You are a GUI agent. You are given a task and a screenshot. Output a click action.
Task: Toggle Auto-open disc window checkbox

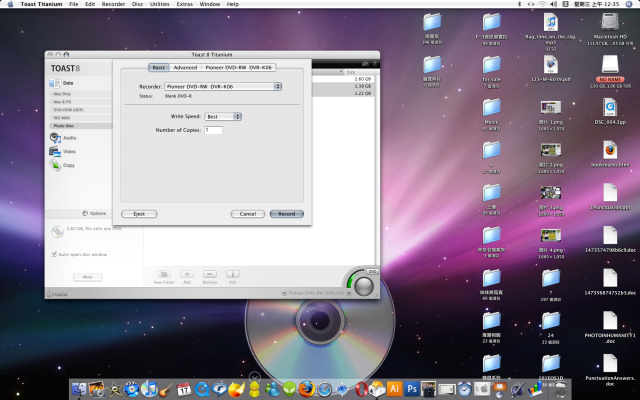tap(54, 254)
